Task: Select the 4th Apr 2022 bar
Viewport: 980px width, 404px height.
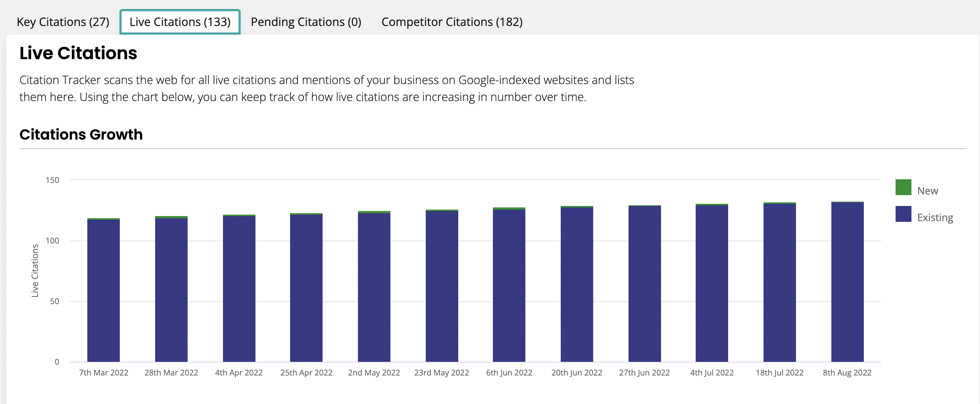Action: (x=239, y=288)
